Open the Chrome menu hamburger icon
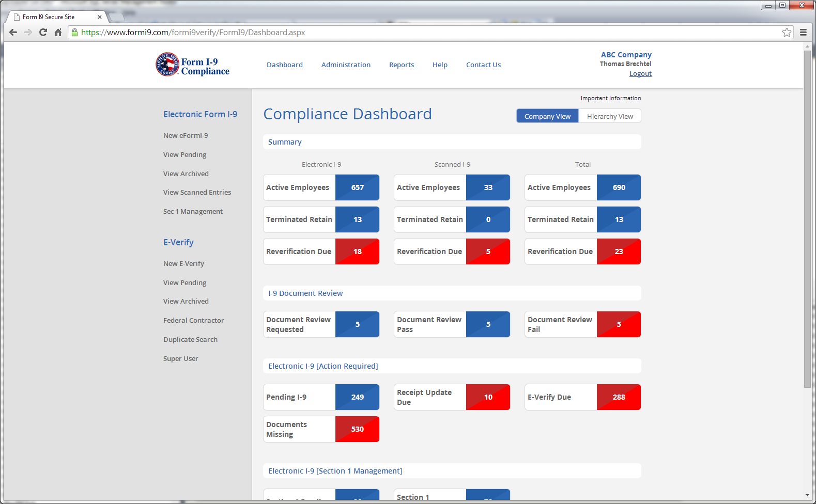 click(x=803, y=32)
